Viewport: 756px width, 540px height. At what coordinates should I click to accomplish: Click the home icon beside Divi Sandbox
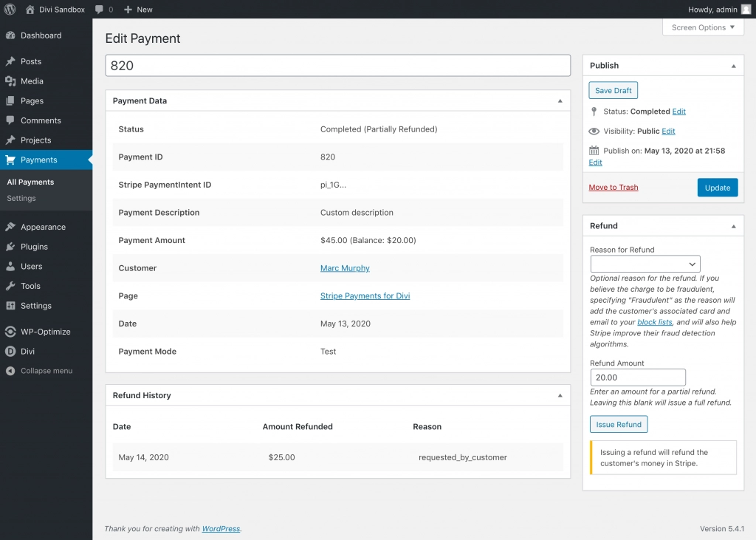(x=30, y=9)
